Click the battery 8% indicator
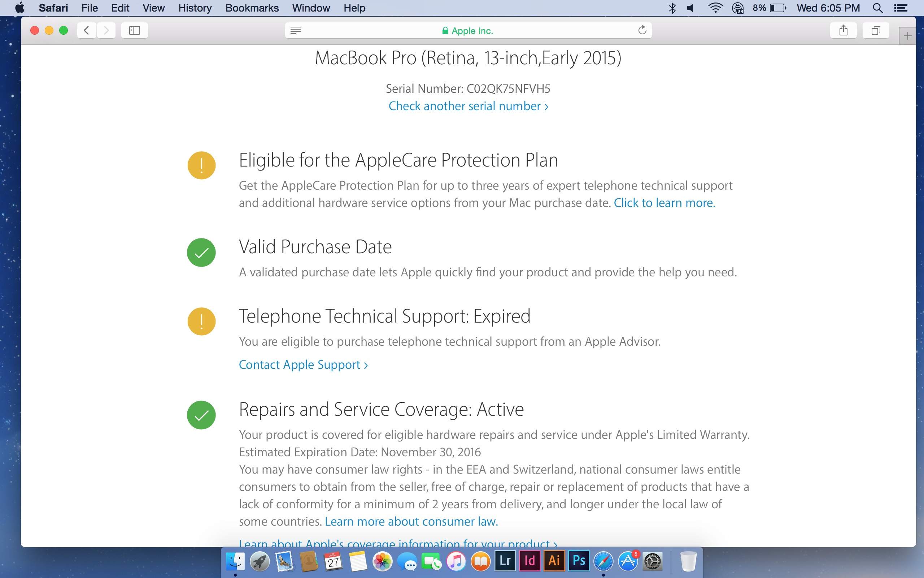The width and height of the screenshot is (924, 578). click(770, 8)
